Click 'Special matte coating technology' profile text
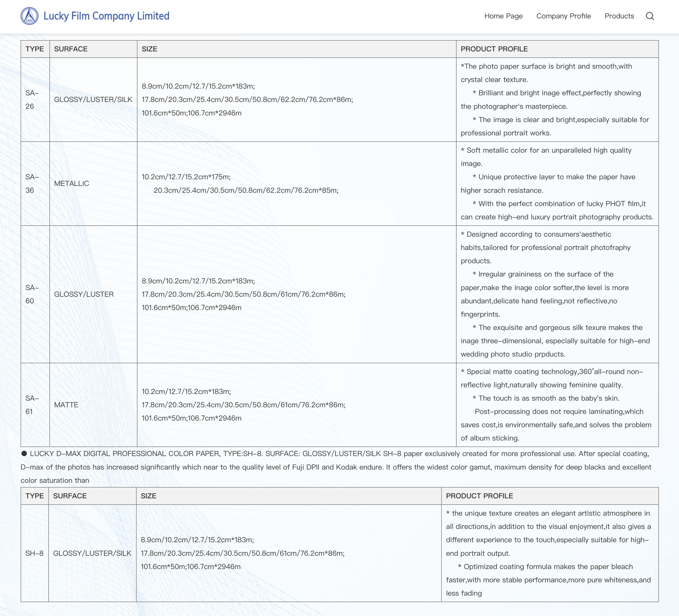 [x=552, y=378]
